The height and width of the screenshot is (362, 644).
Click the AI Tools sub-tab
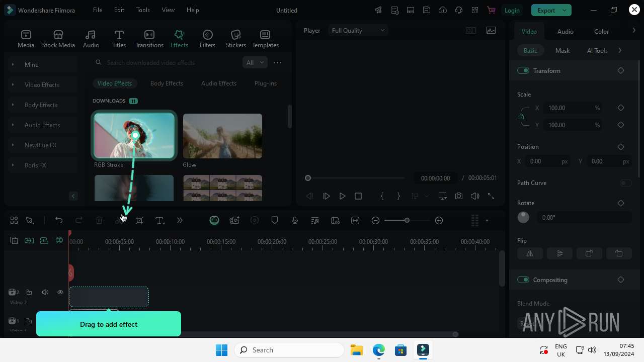coord(597,50)
